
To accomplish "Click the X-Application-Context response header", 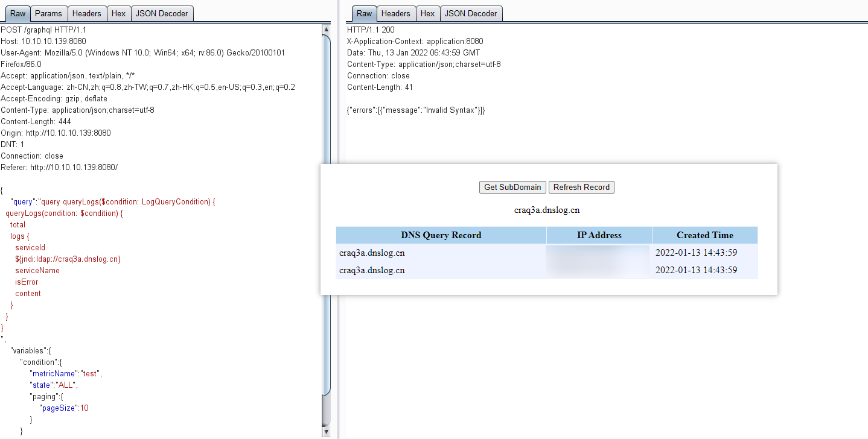I will coord(415,41).
